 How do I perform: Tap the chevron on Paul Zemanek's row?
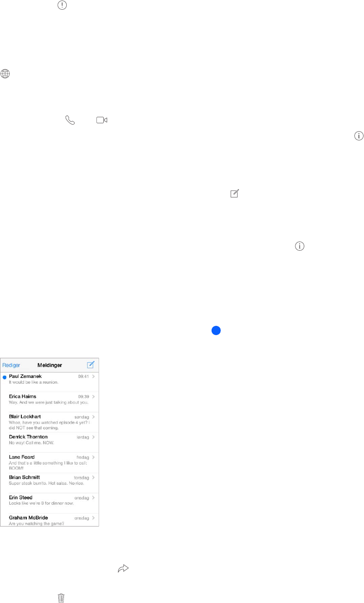94,376
